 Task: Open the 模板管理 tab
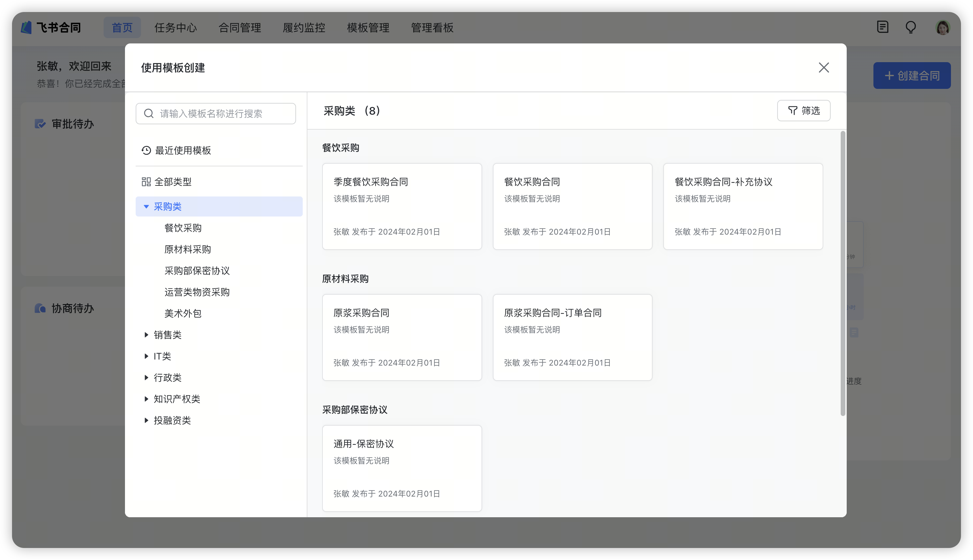(368, 28)
